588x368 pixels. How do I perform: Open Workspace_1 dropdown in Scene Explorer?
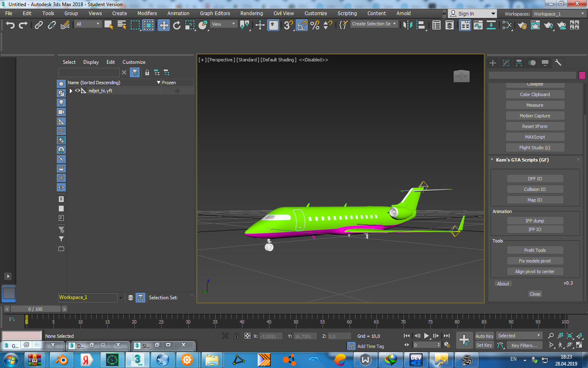[120, 298]
